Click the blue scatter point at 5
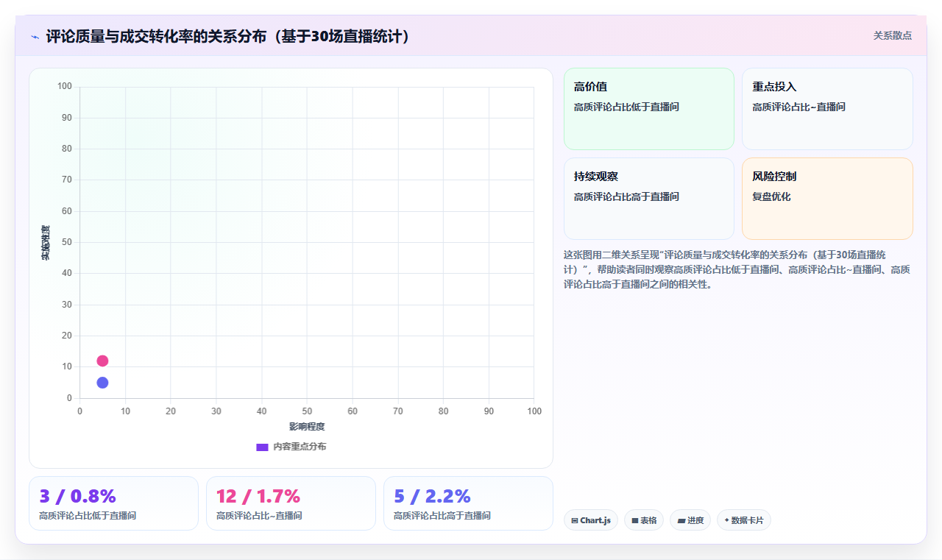This screenshot has width=942, height=560. point(102,383)
